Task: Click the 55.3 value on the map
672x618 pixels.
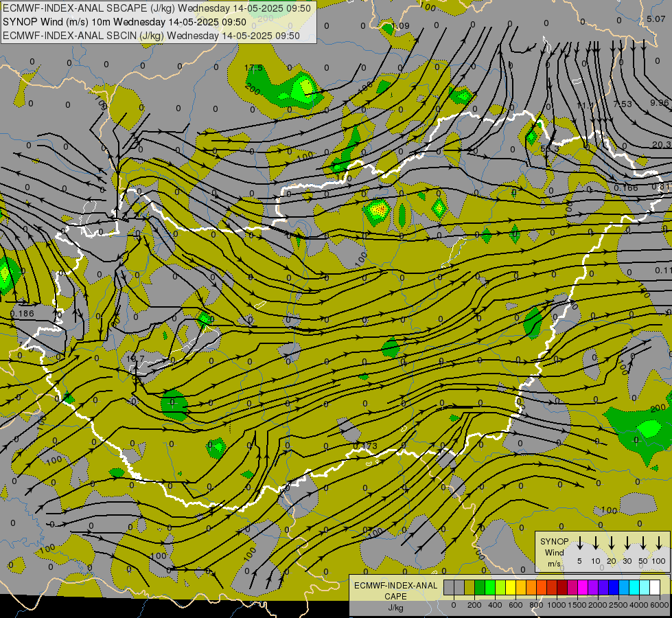Action: point(549,148)
